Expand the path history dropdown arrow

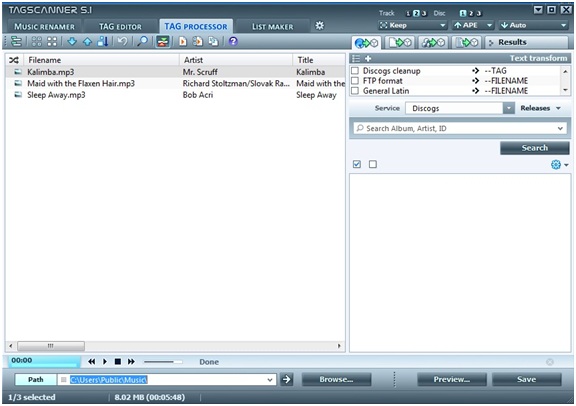(270, 380)
